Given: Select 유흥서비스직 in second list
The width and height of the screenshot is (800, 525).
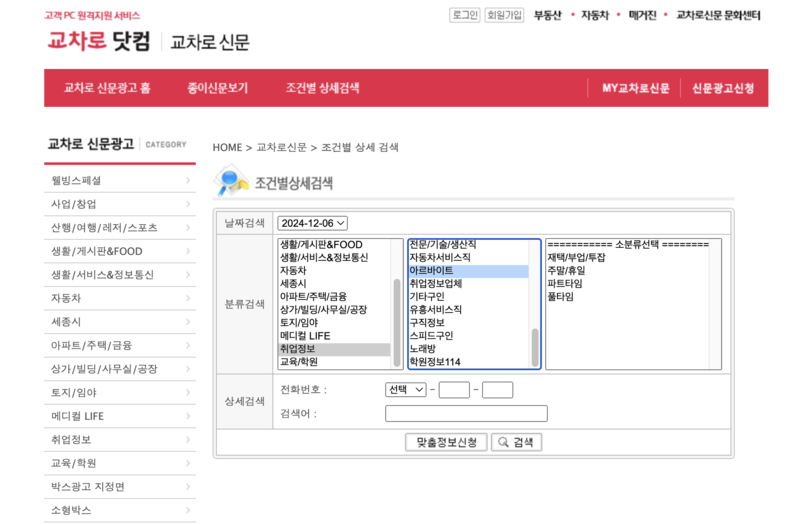Looking at the screenshot, I should (468, 310).
